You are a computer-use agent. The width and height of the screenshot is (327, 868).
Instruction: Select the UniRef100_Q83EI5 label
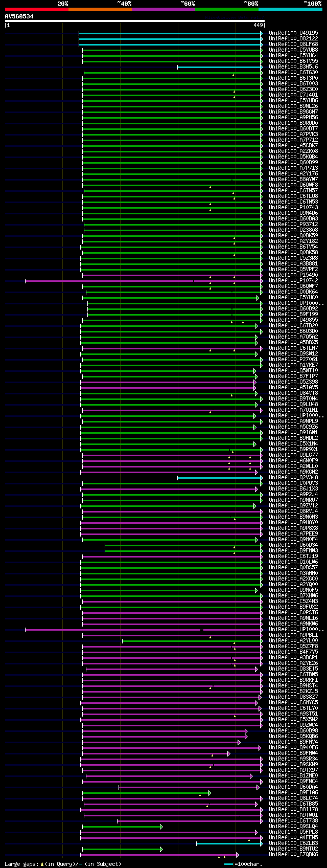[x=293, y=669]
